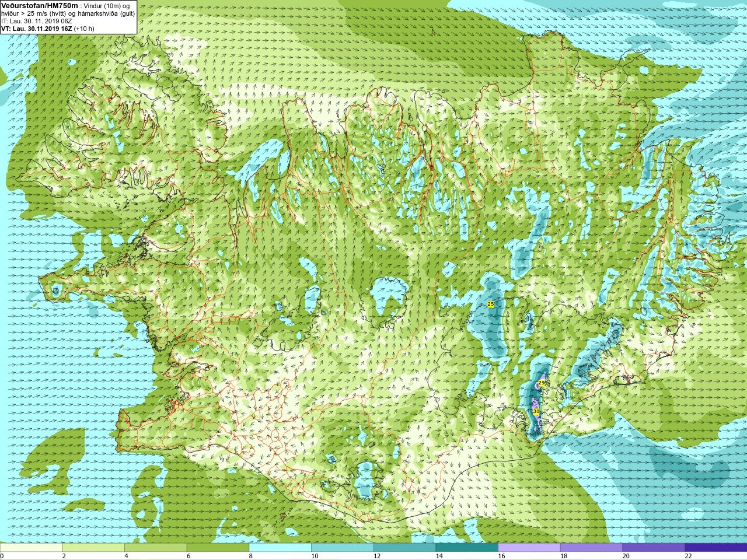Screen dimensions: 747x560
Task: Pick the light lavender 16–18 m/s swatch
Action: pos(529,548)
